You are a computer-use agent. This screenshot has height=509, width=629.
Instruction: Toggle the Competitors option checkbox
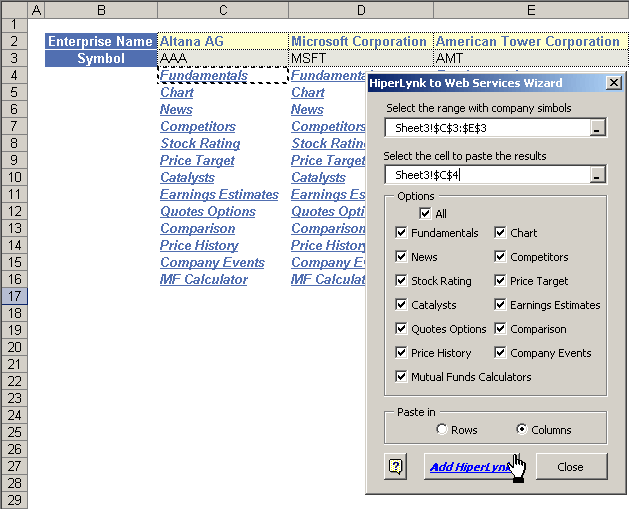[x=500, y=257]
